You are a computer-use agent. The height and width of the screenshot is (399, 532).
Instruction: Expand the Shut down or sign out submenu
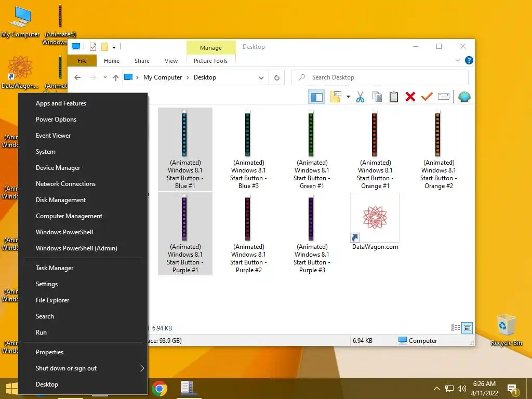[x=83, y=368]
